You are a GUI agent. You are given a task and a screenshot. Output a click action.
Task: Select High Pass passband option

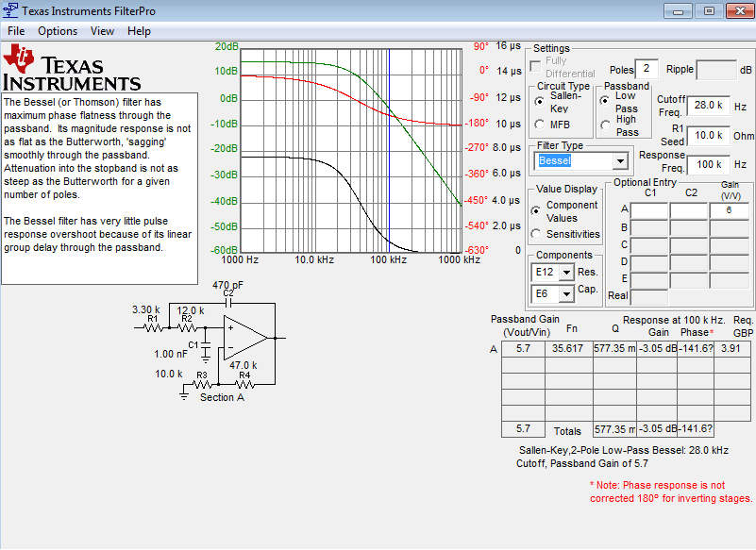(605, 125)
